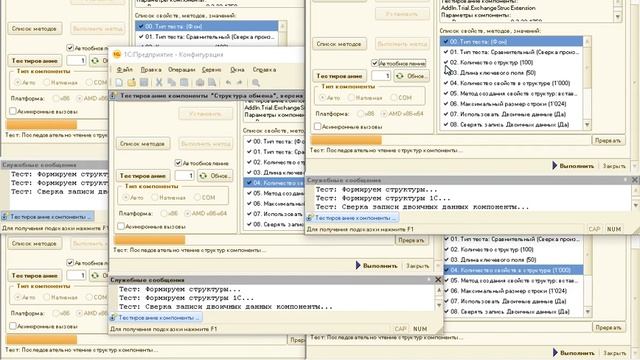Select row '02. Количество структур (100)' in the upper-right window
The width and height of the screenshot is (640, 360).
[x=511, y=62]
